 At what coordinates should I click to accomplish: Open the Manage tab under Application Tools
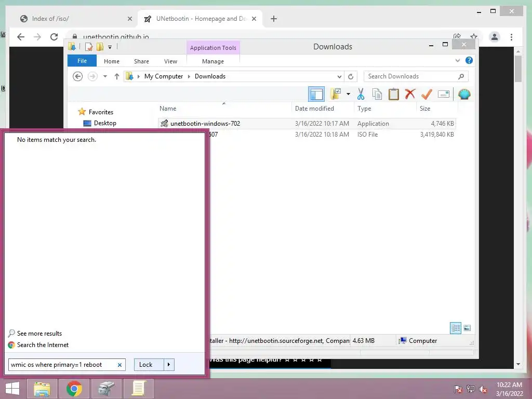(x=213, y=61)
